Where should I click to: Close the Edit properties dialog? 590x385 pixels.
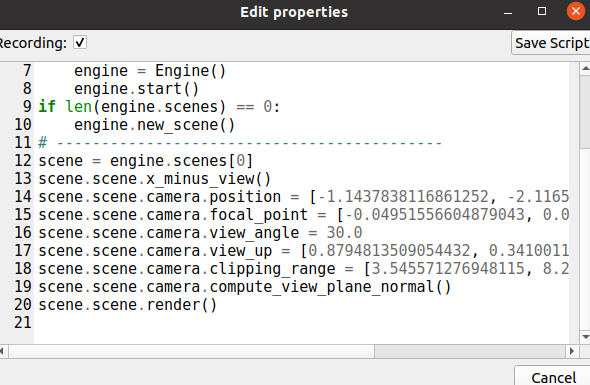coord(576,11)
